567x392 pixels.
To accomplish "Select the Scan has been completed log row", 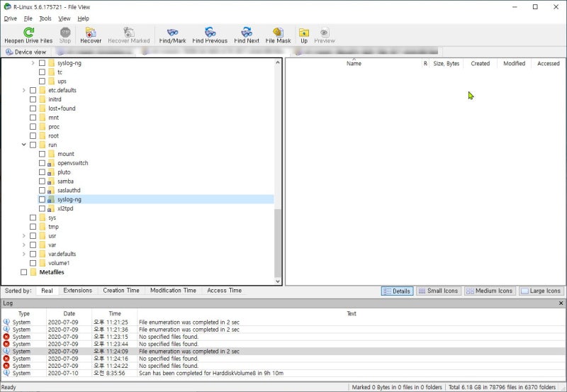I will 283,373.
